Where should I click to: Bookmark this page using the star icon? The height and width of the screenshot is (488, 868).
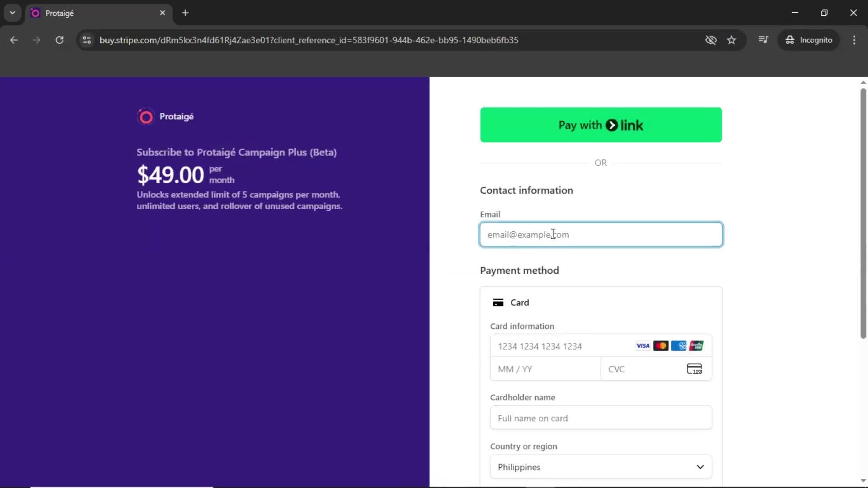click(732, 40)
